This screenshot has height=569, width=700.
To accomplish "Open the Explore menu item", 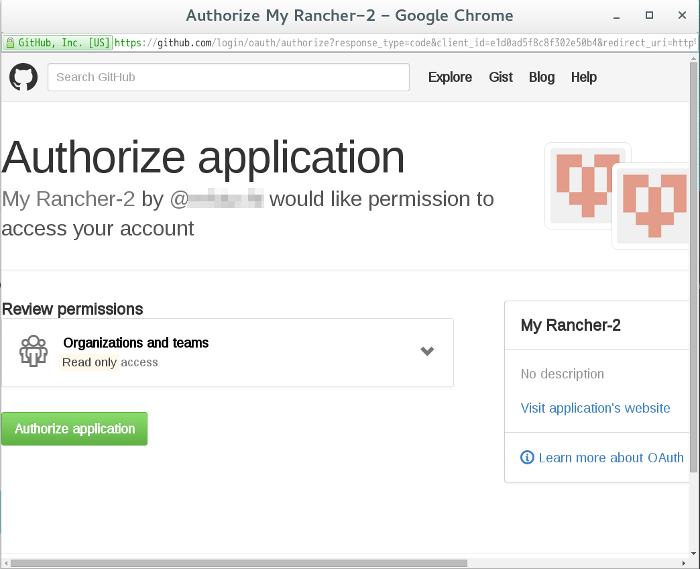I will click(450, 77).
